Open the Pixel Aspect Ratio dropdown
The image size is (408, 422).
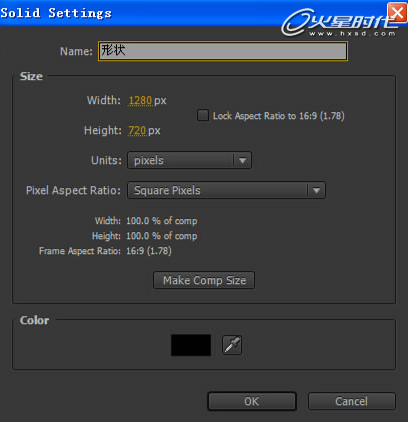226,190
